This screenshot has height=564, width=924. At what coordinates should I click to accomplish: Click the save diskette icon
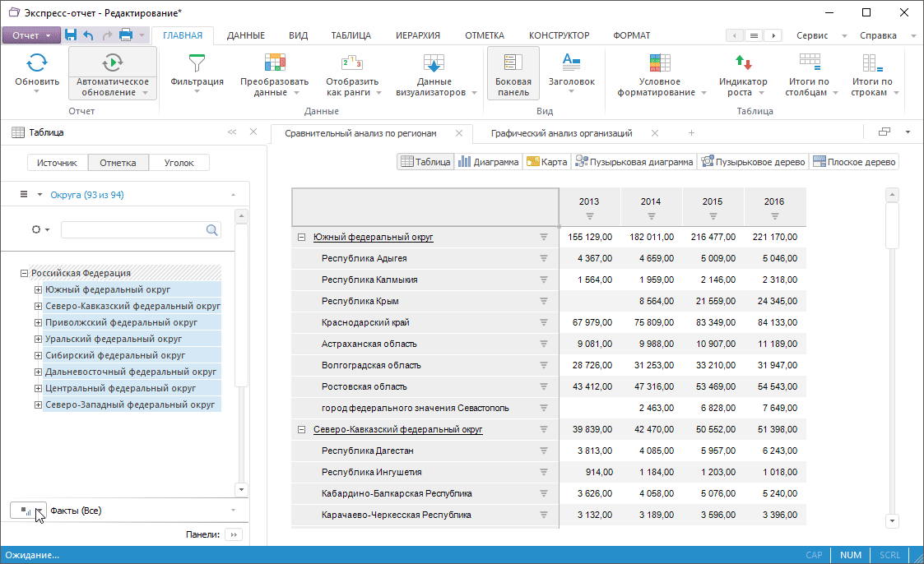pyautogui.click(x=71, y=35)
